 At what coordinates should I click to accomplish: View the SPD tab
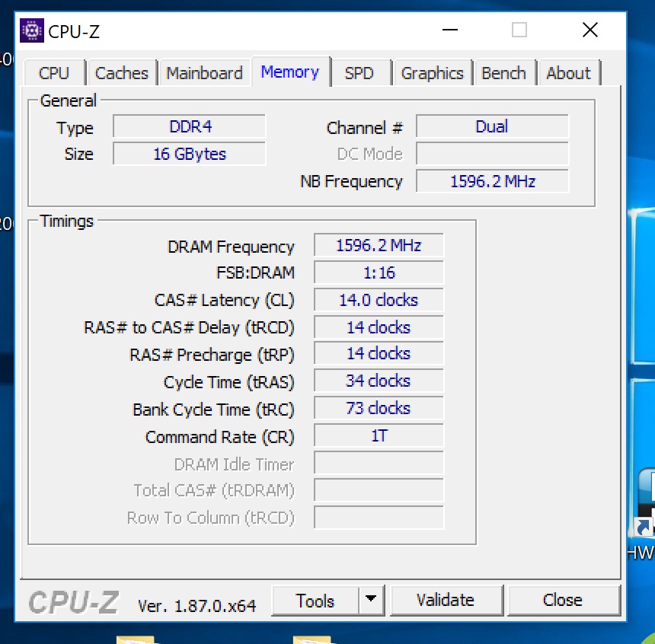(x=360, y=72)
